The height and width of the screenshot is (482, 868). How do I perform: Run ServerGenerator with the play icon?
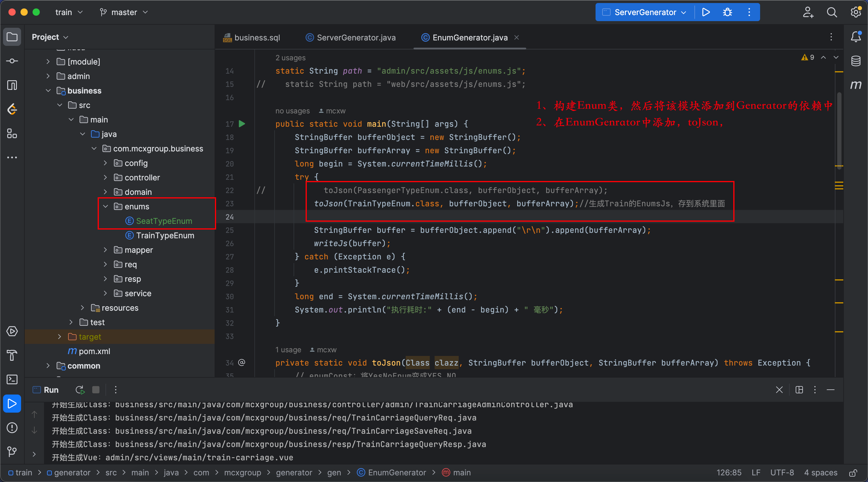click(706, 12)
